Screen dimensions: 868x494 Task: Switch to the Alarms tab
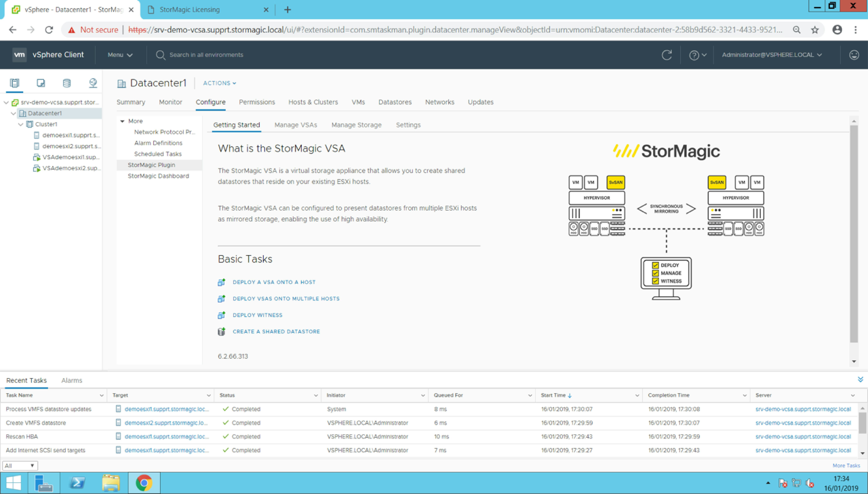click(71, 380)
